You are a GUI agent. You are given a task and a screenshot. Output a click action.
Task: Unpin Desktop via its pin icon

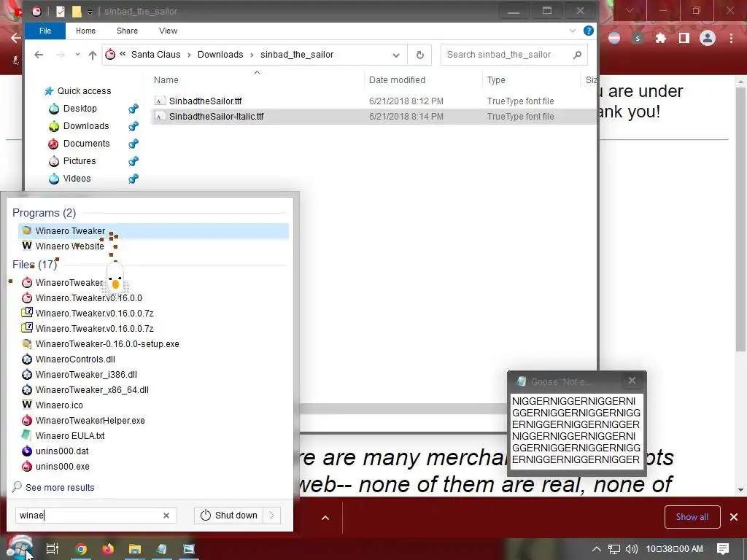(133, 109)
